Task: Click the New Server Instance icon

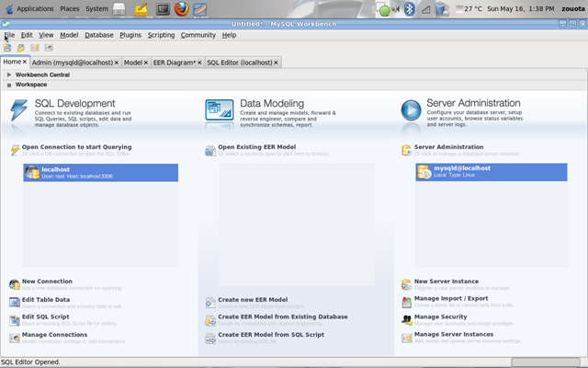Action: [x=406, y=284]
